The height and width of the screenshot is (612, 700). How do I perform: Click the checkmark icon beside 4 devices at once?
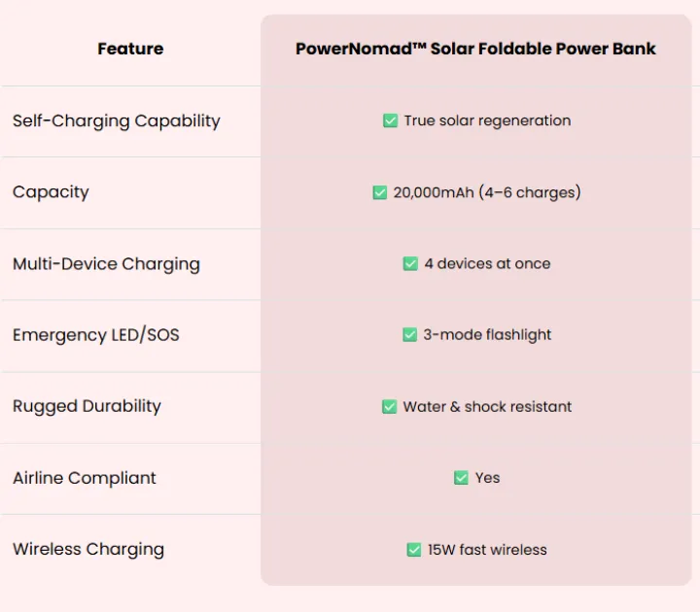pyautogui.click(x=410, y=263)
